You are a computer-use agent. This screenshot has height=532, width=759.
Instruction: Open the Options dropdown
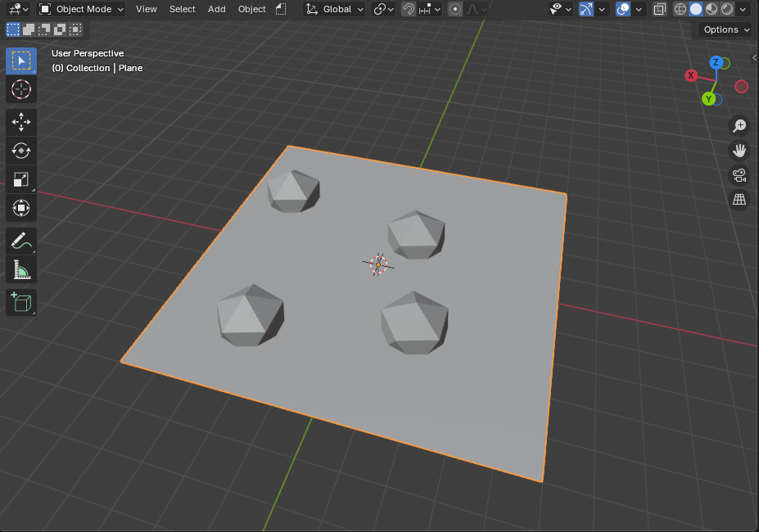pos(725,29)
